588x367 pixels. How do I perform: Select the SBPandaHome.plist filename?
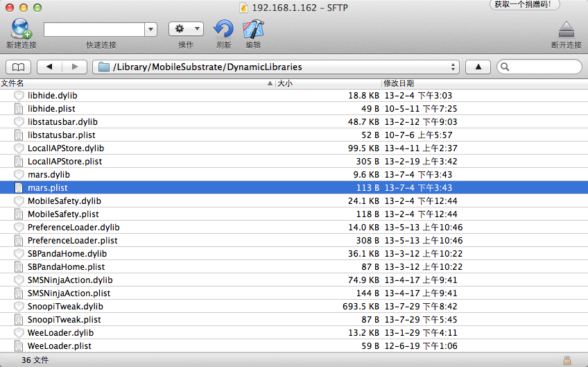click(66, 267)
